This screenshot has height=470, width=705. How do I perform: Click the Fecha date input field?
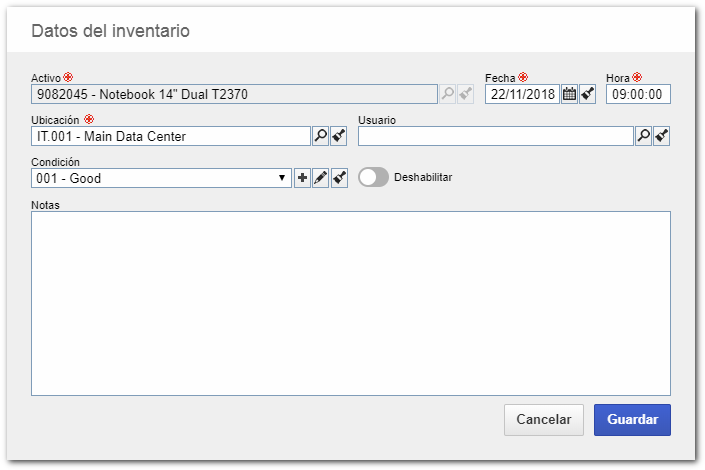522,94
